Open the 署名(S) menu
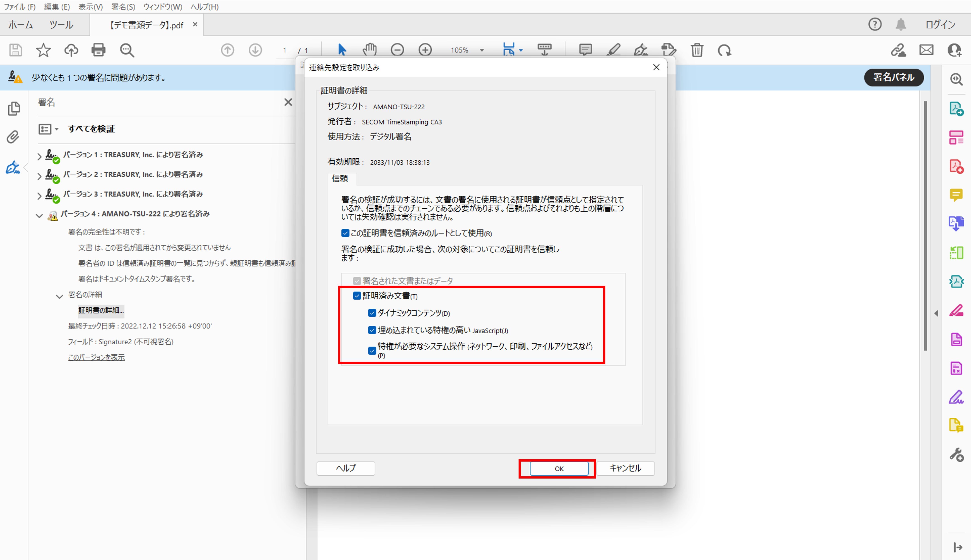Screen dimensions: 971x560 point(123,7)
